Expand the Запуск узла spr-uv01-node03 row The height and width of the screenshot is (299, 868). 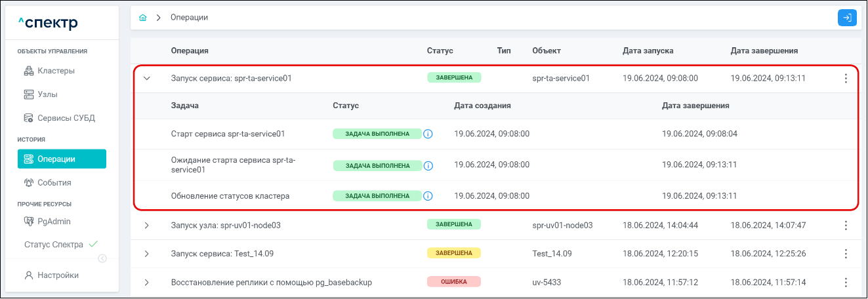tap(147, 225)
